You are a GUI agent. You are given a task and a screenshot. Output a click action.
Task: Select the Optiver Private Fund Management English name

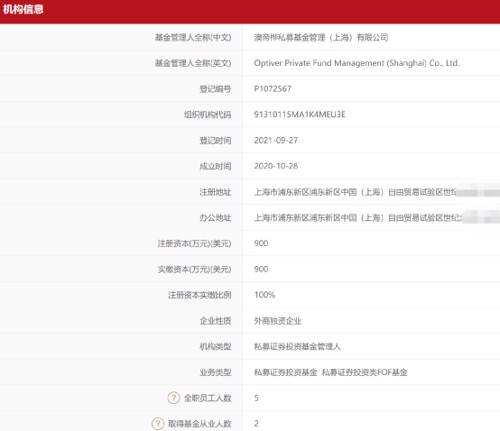point(357,63)
